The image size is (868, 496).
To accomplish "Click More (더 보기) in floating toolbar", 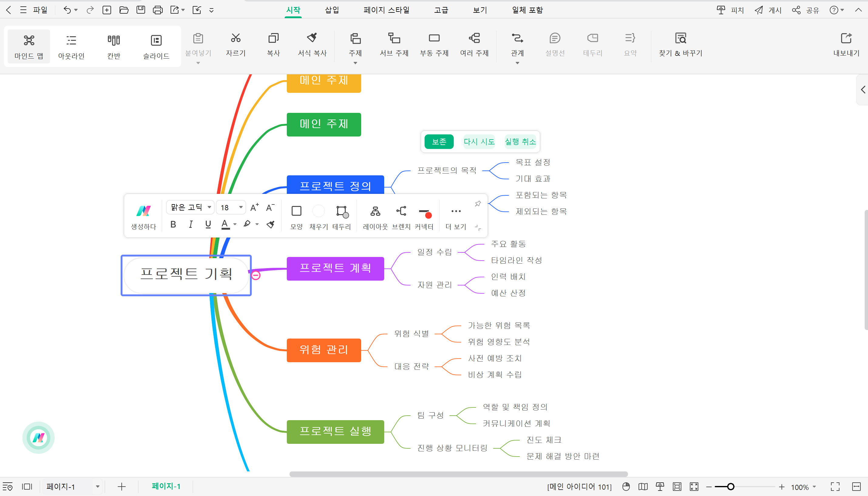I will point(456,217).
